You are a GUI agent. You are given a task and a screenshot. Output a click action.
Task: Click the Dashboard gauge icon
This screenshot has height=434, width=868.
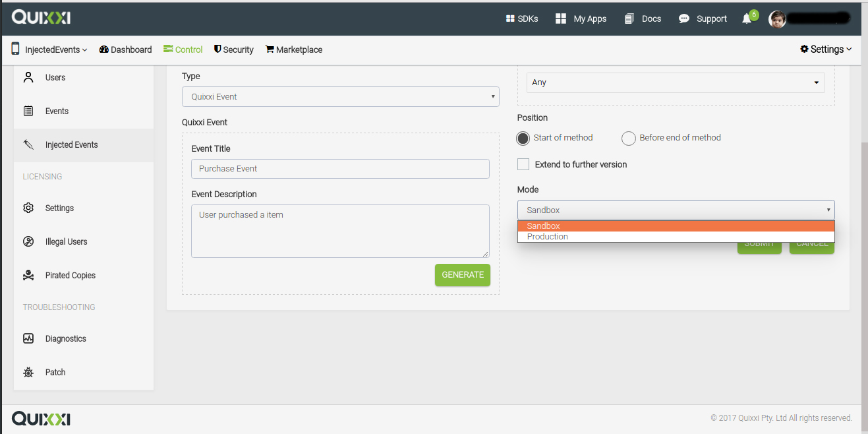103,49
